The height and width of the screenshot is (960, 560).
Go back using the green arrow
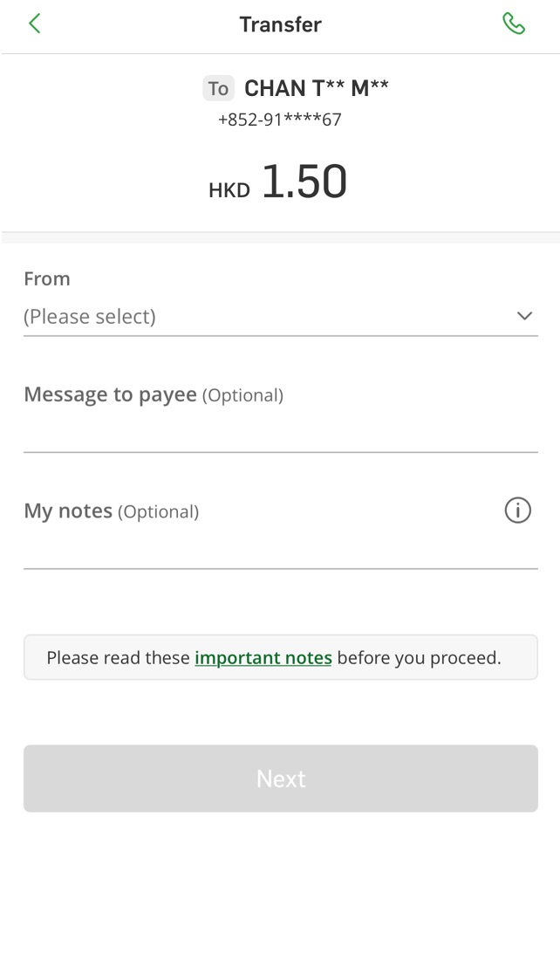pyautogui.click(x=35, y=24)
